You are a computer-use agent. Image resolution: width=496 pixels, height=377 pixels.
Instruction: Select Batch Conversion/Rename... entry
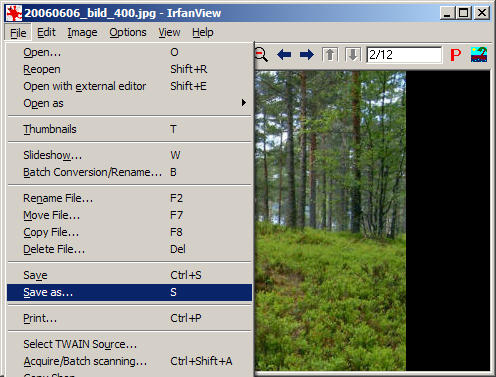(x=129, y=172)
